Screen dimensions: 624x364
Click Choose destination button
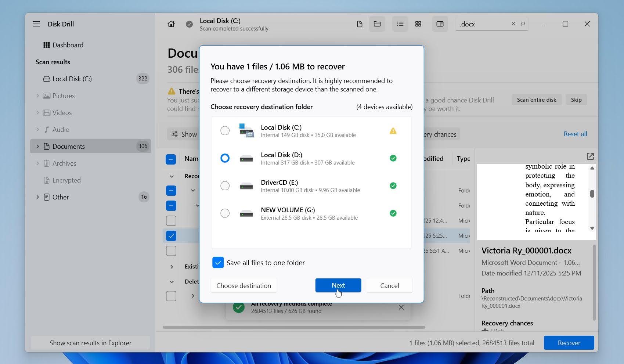244,285
